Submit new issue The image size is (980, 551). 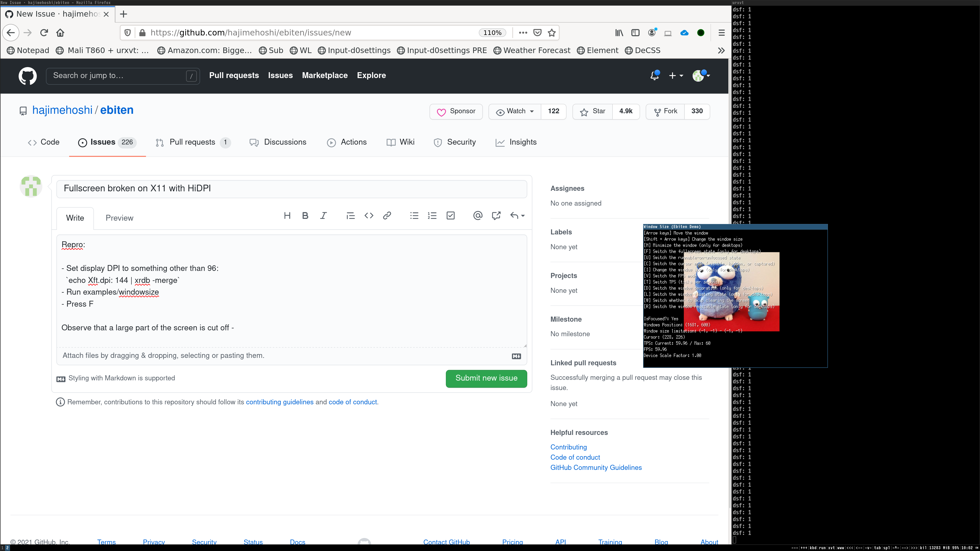[486, 378]
